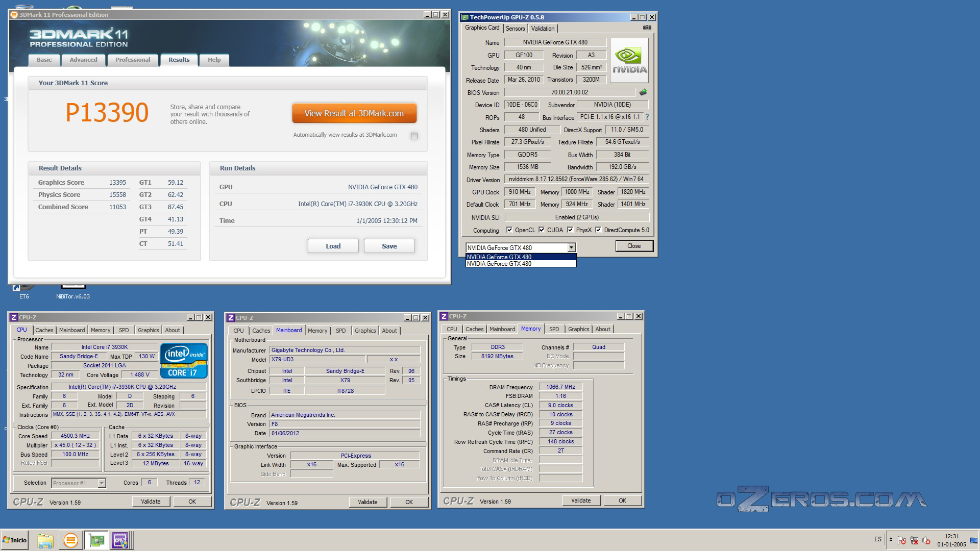The height and width of the screenshot is (551, 980).
Task: Click the Core Speed value 4500.3 MHz
Action: tap(76, 436)
